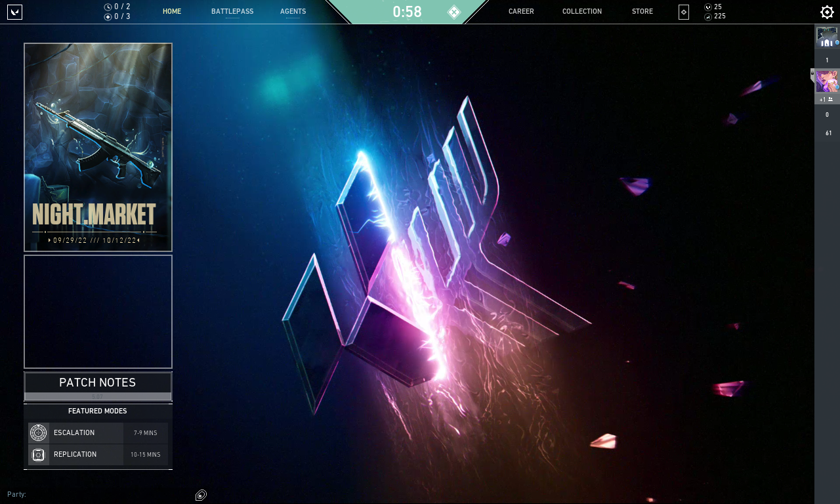Click the Valorant logo button

pos(14,12)
